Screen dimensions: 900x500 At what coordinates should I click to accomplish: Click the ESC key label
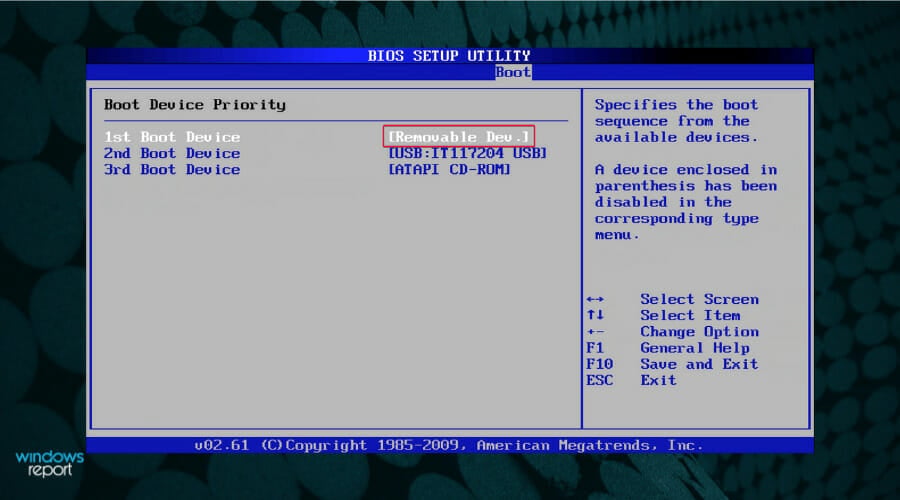pyautogui.click(x=600, y=380)
